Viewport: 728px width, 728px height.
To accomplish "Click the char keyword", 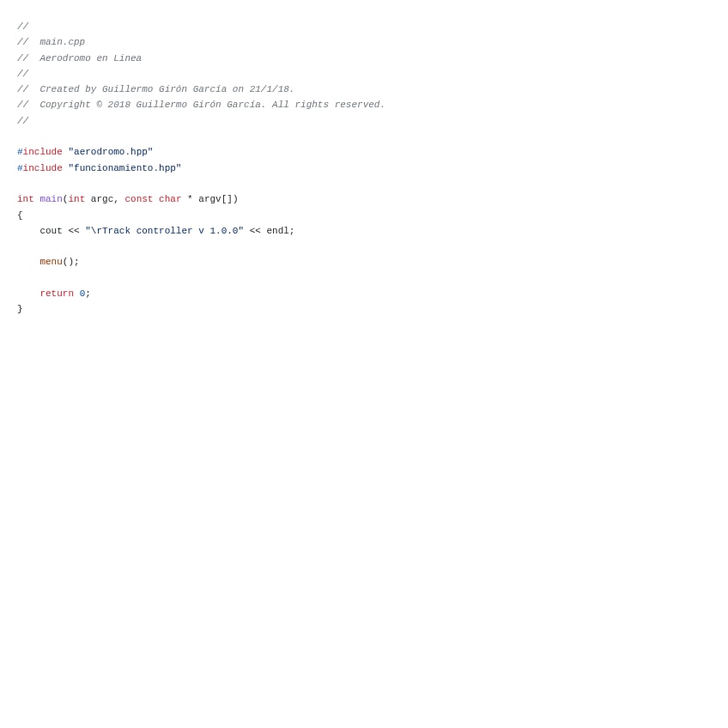I will (x=170, y=199).
